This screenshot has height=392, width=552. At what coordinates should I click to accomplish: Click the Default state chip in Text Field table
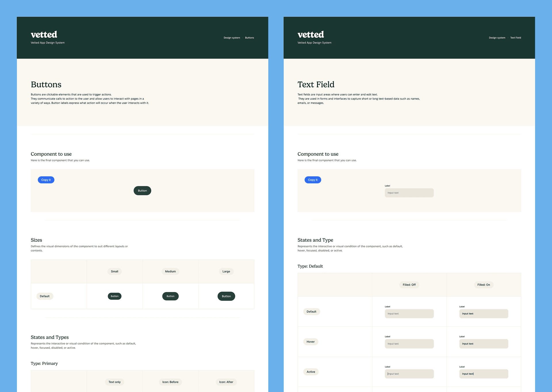pyautogui.click(x=311, y=311)
